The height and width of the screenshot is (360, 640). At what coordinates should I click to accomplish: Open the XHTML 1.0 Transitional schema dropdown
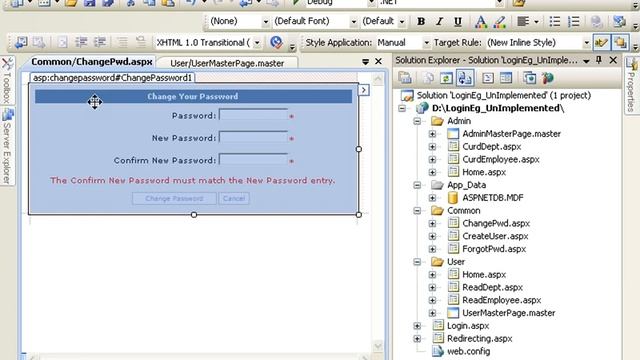tap(257, 42)
